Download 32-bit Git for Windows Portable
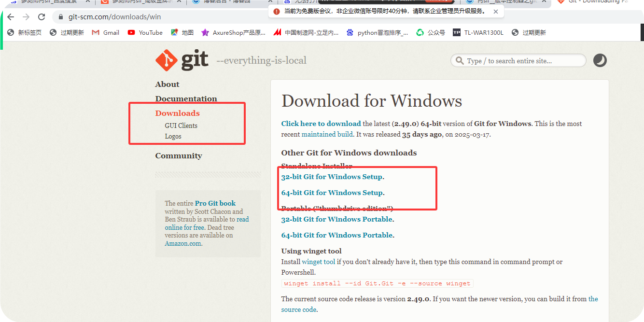Screen dimensions: 644x322 tap(336, 219)
